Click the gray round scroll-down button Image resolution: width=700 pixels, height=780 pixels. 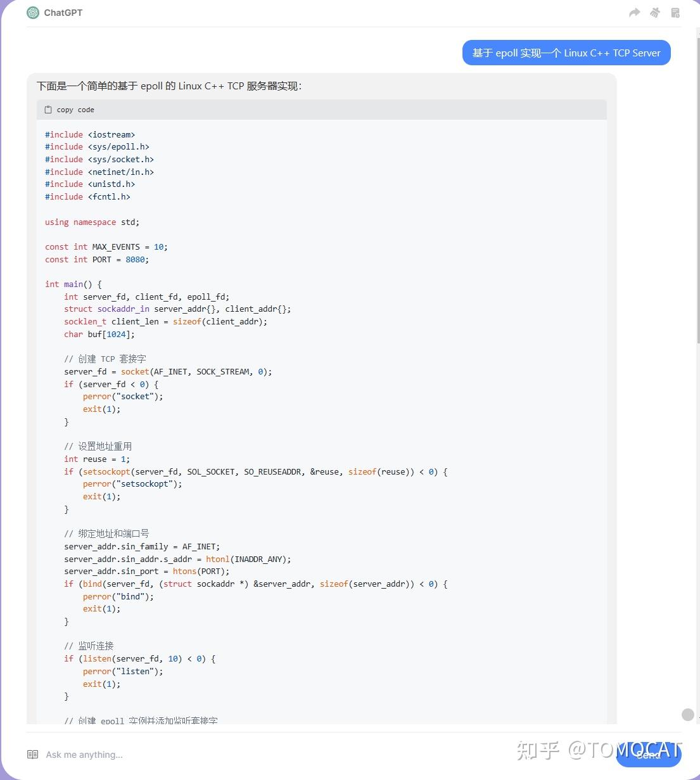click(x=687, y=715)
